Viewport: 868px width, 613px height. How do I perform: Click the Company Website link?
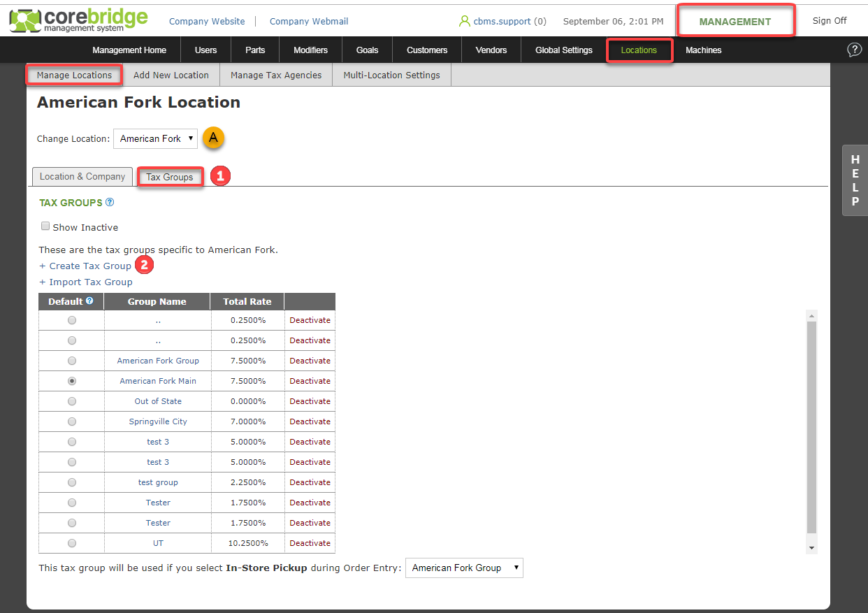click(207, 21)
